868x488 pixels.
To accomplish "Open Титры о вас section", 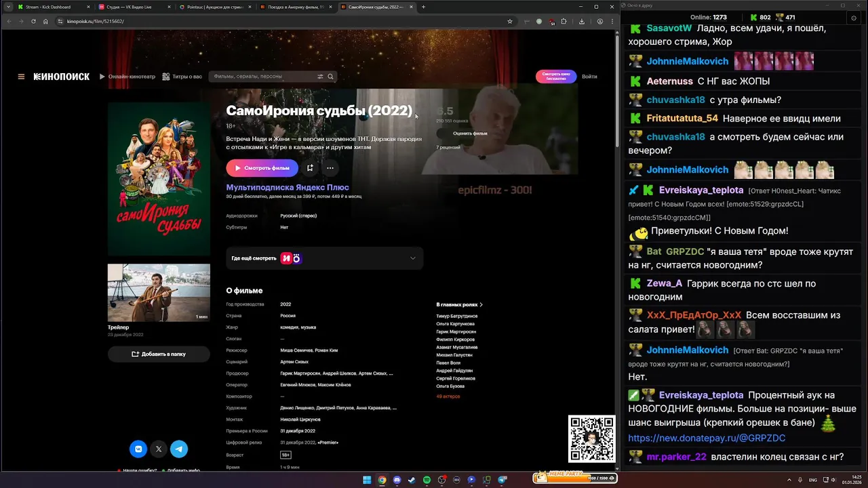I will coord(182,77).
